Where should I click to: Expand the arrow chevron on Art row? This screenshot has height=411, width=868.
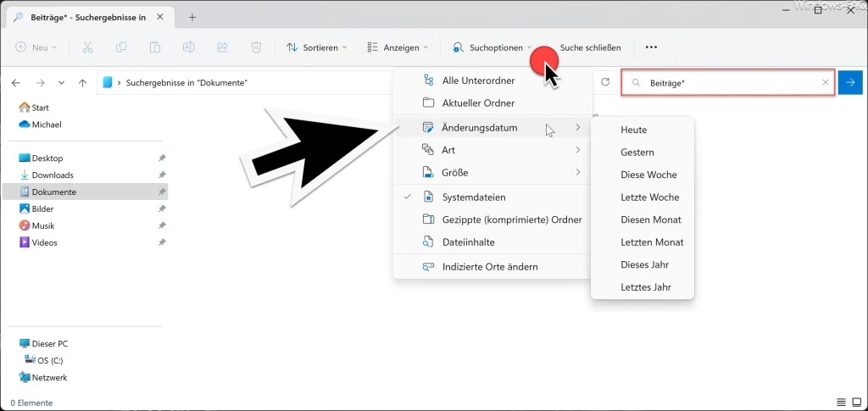tap(578, 150)
